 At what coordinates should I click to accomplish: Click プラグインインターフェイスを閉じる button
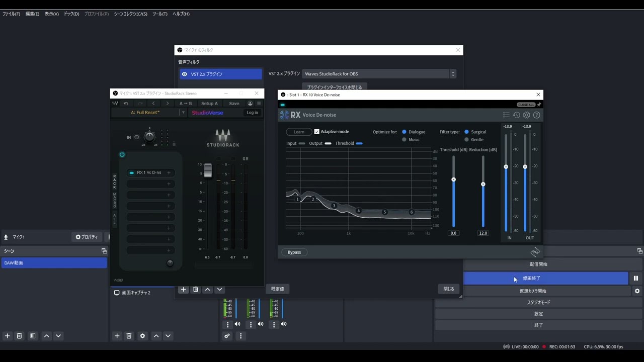335,87
